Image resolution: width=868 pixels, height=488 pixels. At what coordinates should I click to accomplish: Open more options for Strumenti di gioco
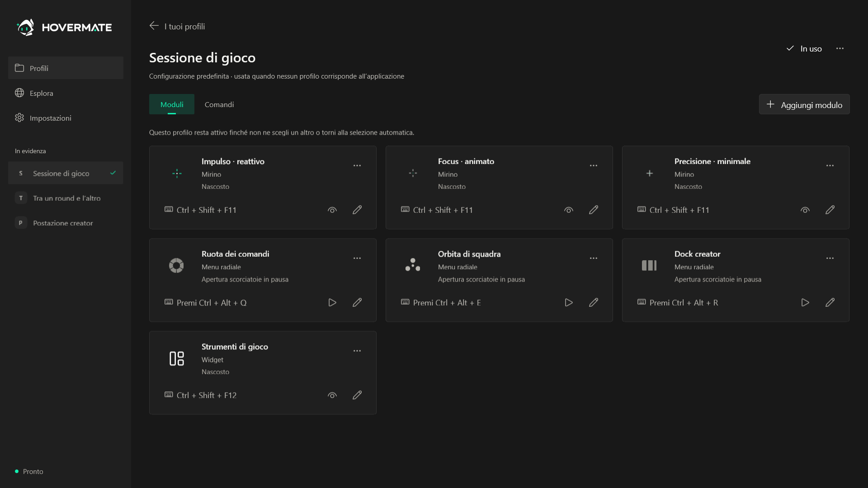pos(357,351)
